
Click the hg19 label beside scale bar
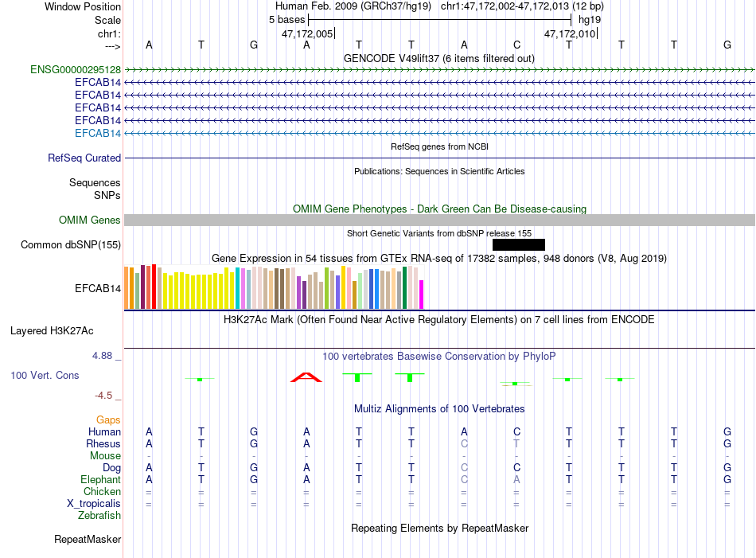(x=590, y=20)
